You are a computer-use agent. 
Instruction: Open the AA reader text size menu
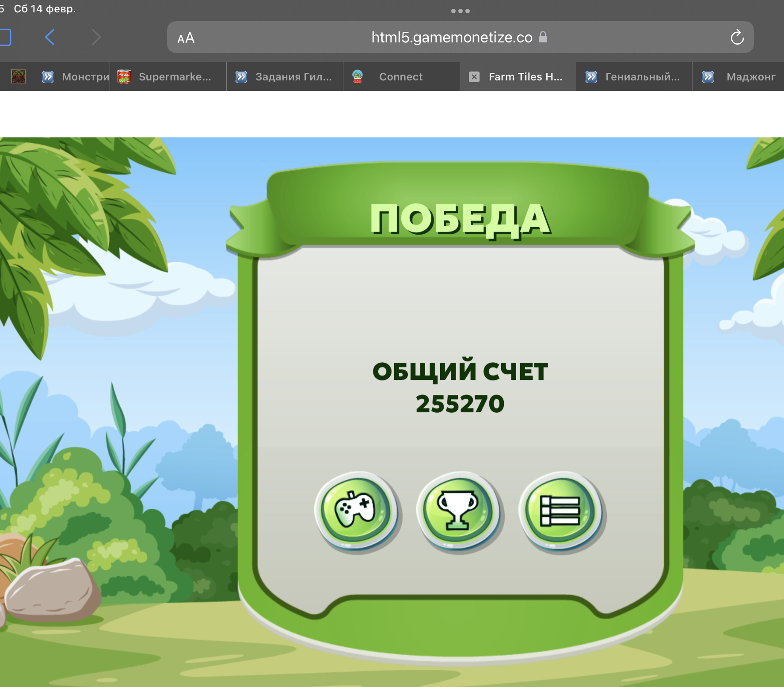tap(186, 38)
